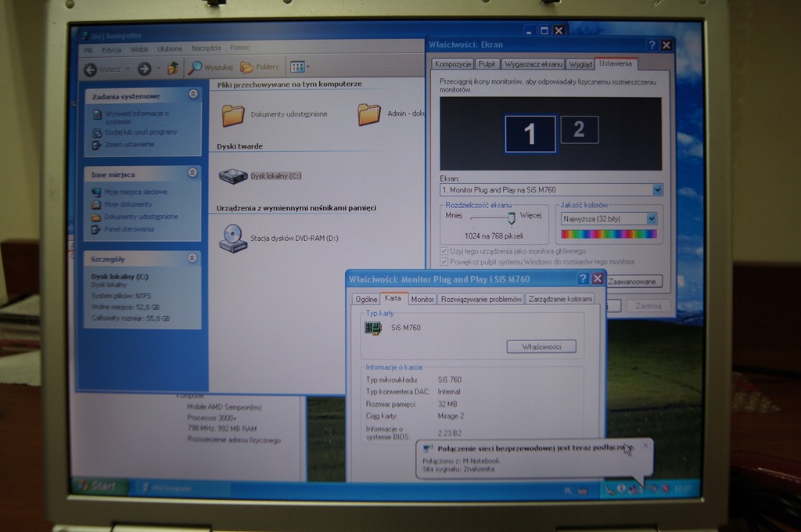Screen dimensions: 801x532
Task: Switch to Zarządzanie kolorami tab
Action: coord(560,298)
